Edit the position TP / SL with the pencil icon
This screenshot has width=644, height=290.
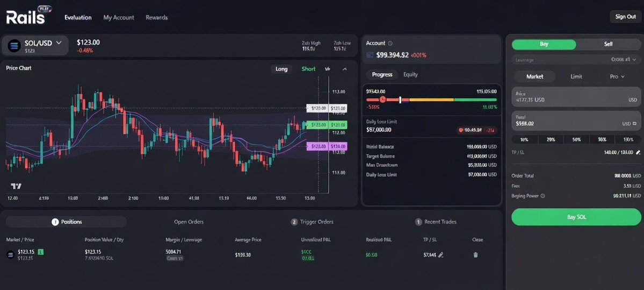[x=440, y=254]
